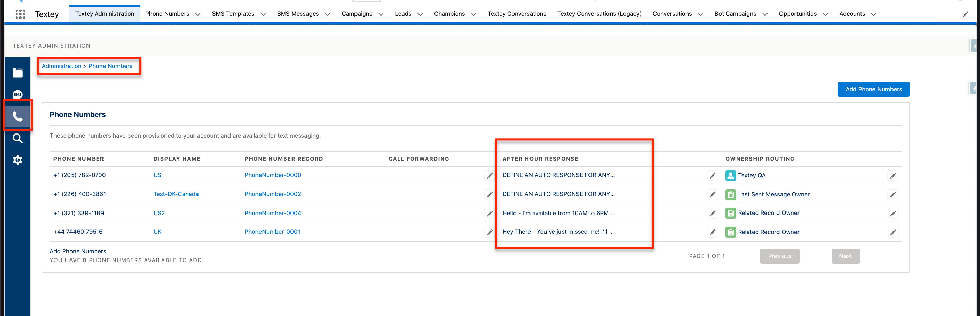Edit after hour response for US2 row
Screen dimensions: 980x316
coord(713,213)
